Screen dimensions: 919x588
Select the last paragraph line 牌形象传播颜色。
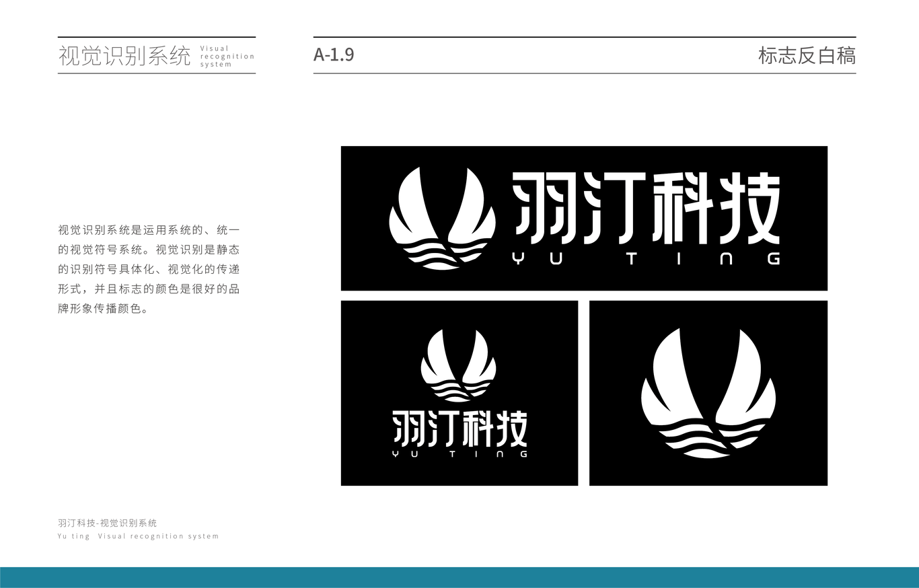pyautogui.click(x=104, y=309)
